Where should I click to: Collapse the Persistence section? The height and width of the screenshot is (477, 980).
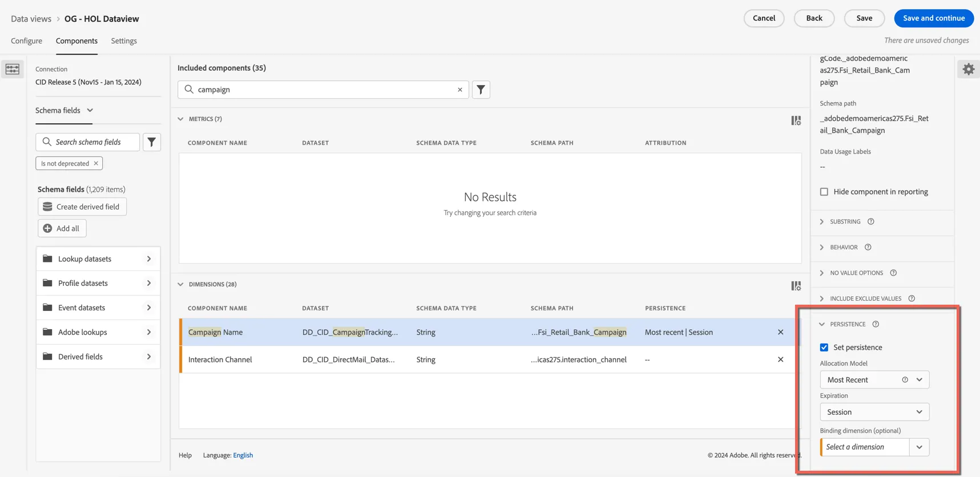coord(822,324)
